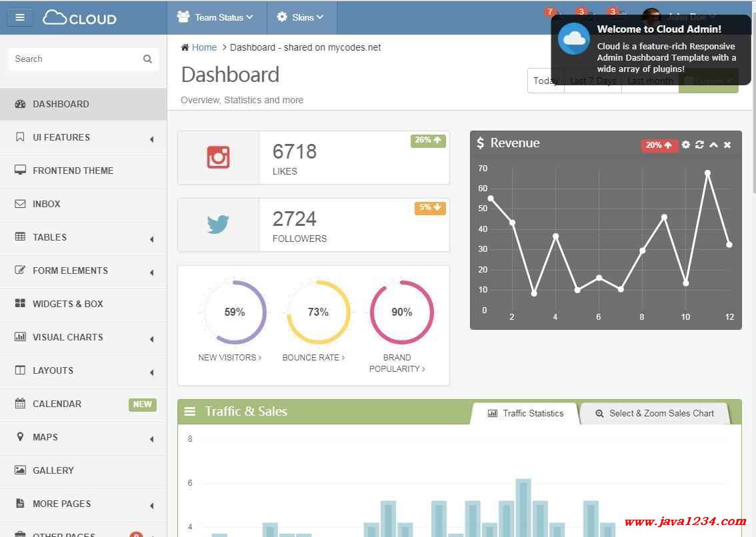Screen dimensions: 756x537
Task: Open Revenue panel settings gear icon
Action: 685,145
